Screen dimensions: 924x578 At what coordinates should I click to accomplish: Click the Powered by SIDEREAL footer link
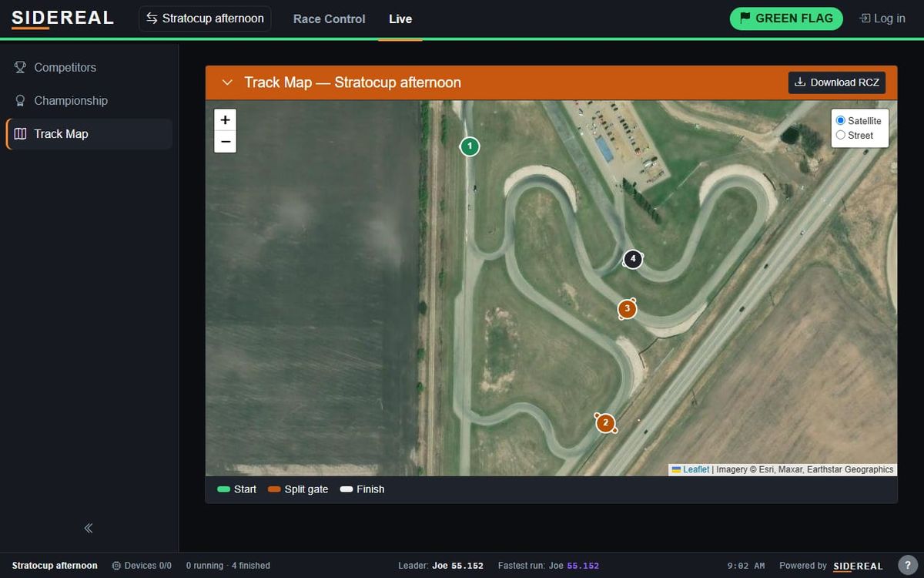point(831,566)
